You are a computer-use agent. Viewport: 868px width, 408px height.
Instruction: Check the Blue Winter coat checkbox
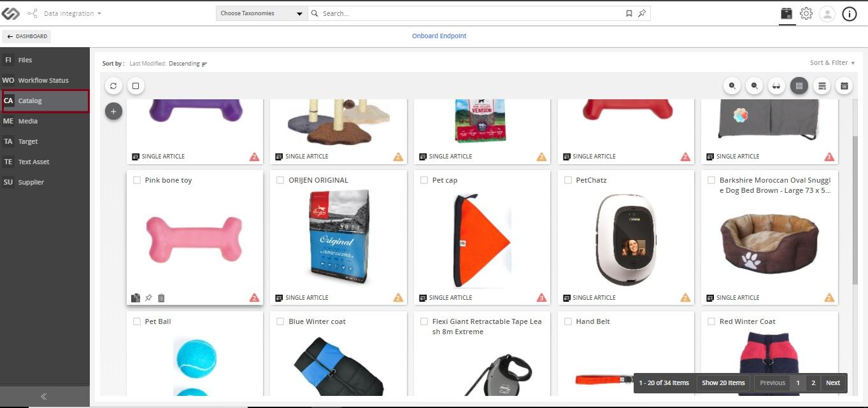280,321
